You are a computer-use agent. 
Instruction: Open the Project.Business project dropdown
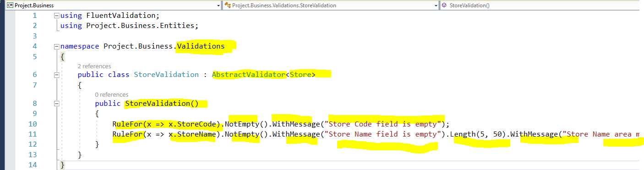(x=113, y=5)
